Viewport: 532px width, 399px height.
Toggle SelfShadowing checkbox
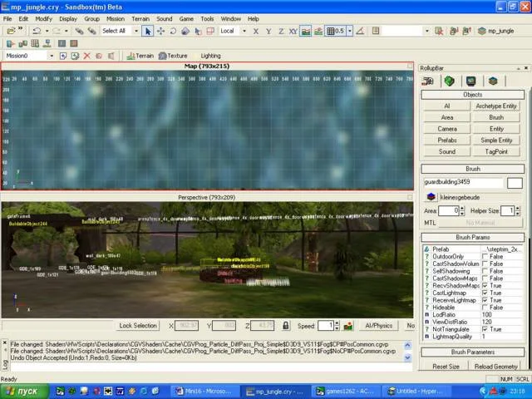485,271
